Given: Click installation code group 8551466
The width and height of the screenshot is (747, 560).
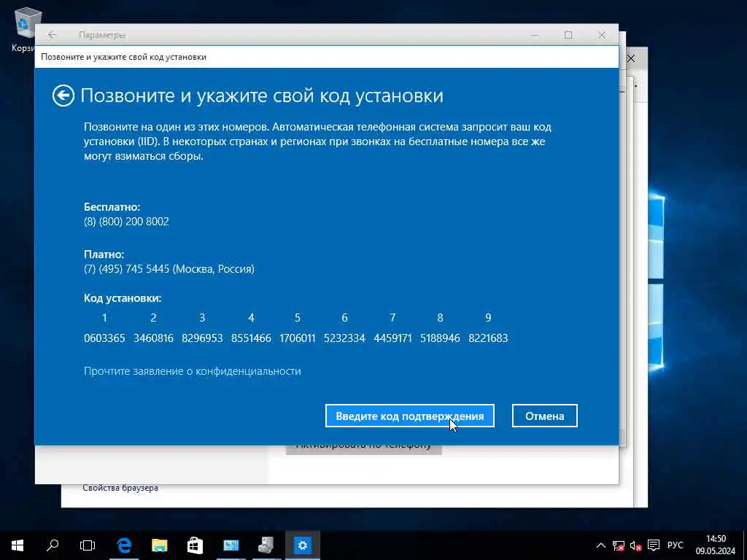Looking at the screenshot, I should click(x=251, y=338).
